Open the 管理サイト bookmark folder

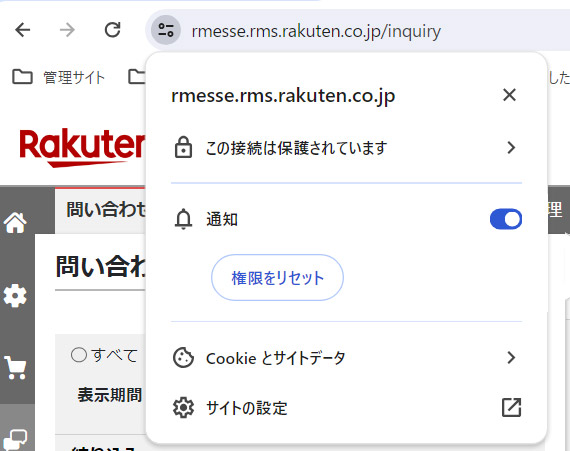tap(59, 77)
